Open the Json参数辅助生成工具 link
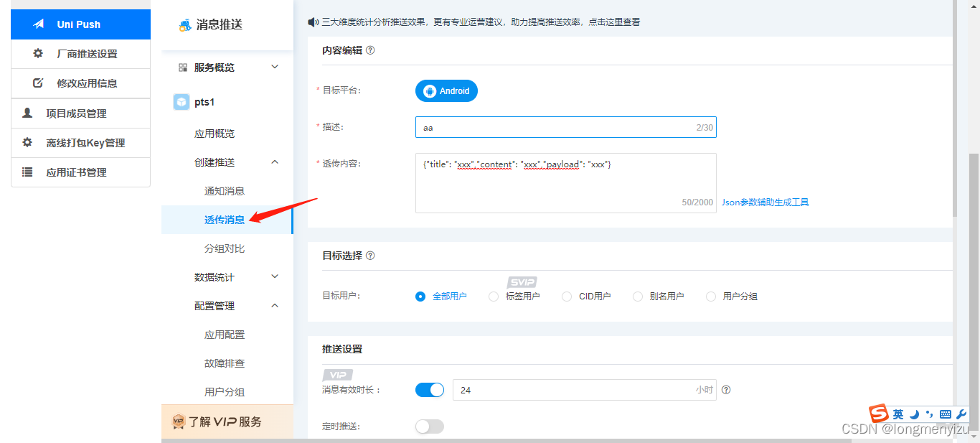This screenshot has height=443, width=980. click(x=765, y=202)
